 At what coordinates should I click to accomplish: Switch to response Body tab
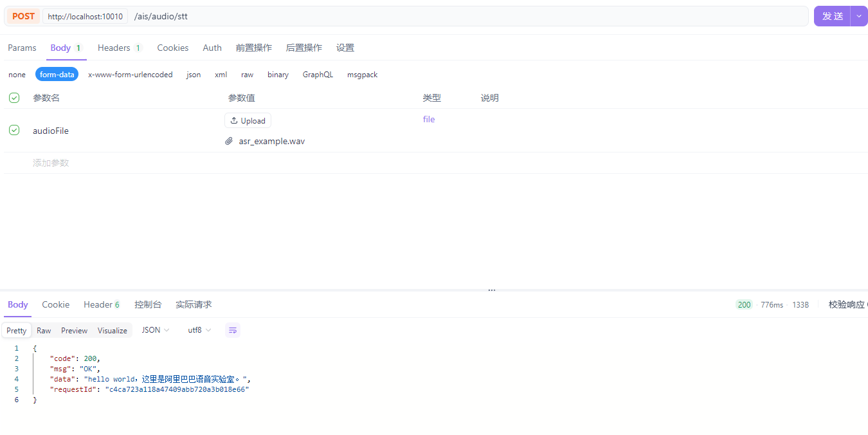click(18, 304)
